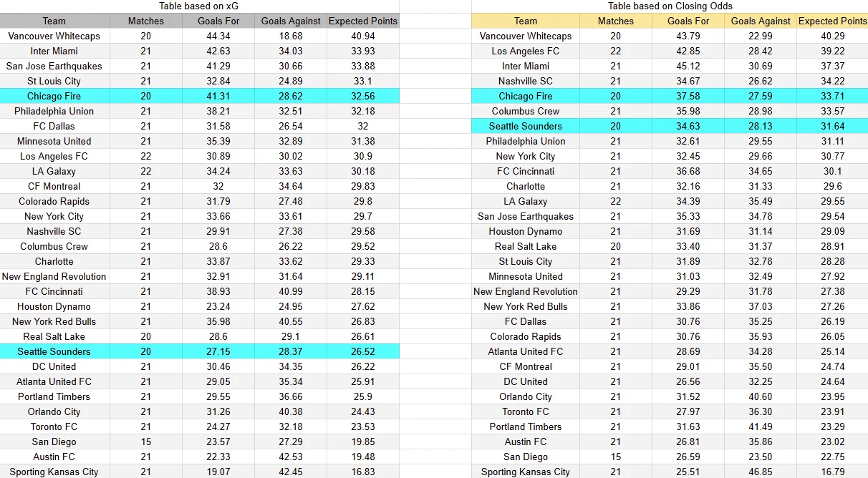Screen dimensions: 868x478
Task: Select the right table Goals Against header
Action: (x=761, y=21)
